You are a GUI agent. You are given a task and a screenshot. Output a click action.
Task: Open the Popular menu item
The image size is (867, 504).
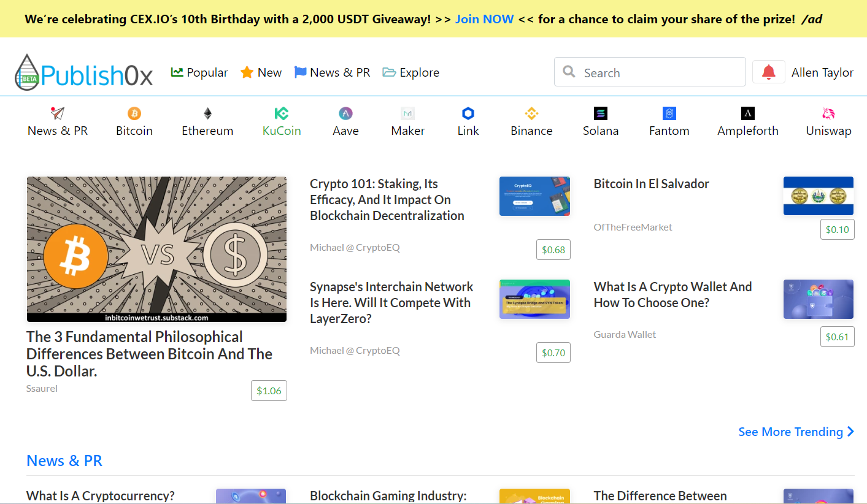pos(199,72)
